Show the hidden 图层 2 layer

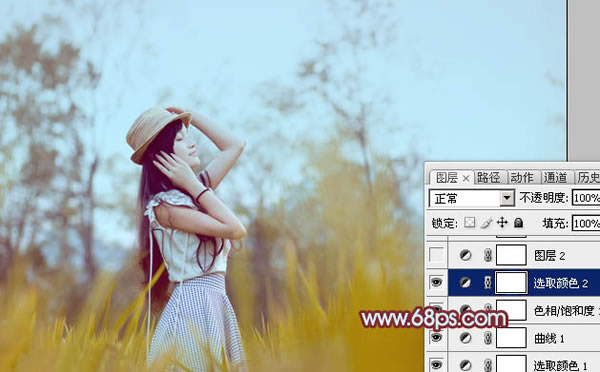(437, 255)
